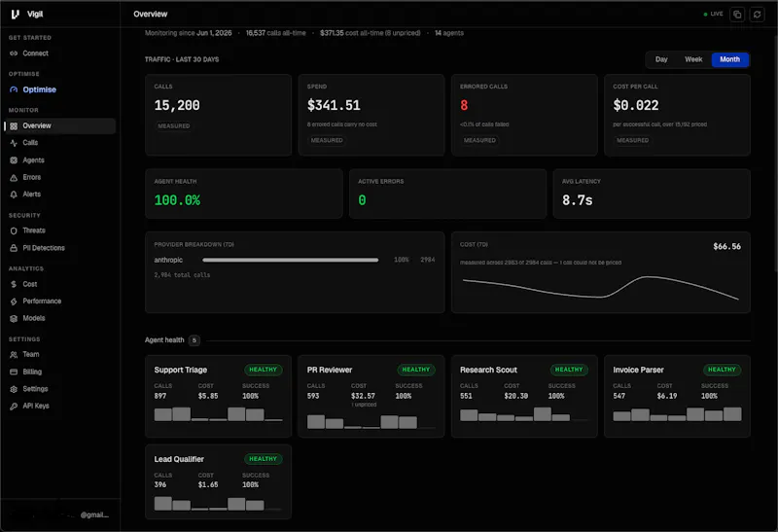The height and width of the screenshot is (532, 778).
Task: Click the PII Detections lock icon
Action: click(14, 248)
